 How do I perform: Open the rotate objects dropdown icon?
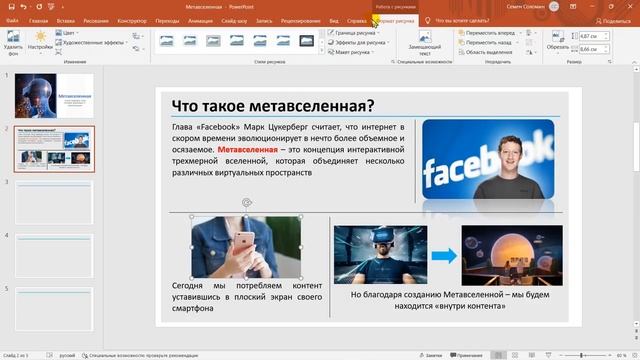click(x=531, y=52)
